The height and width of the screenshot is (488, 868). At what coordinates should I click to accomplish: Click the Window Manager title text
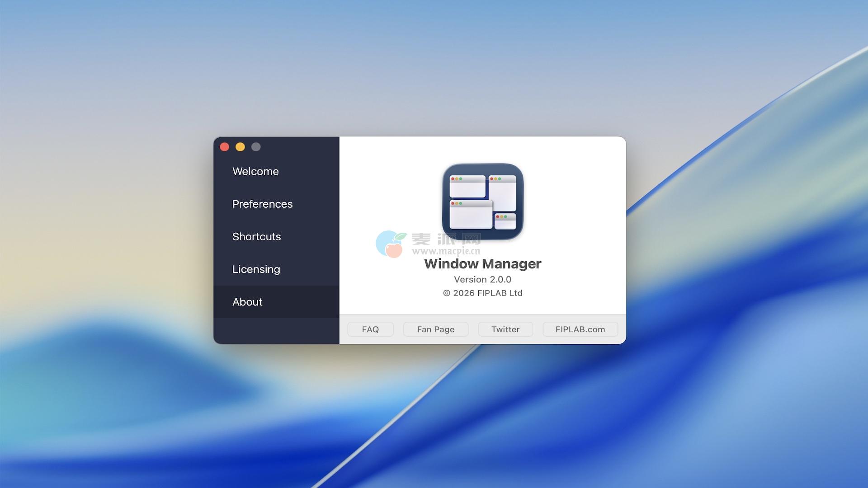point(482,264)
